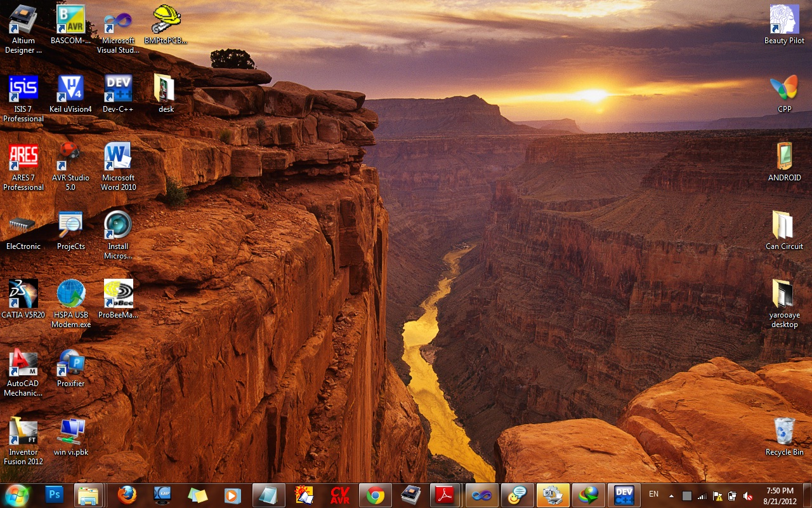This screenshot has height=508, width=812.
Task: Select the Keil uVision4 desktop icon
Action: pyautogui.click(x=70, y=94)
